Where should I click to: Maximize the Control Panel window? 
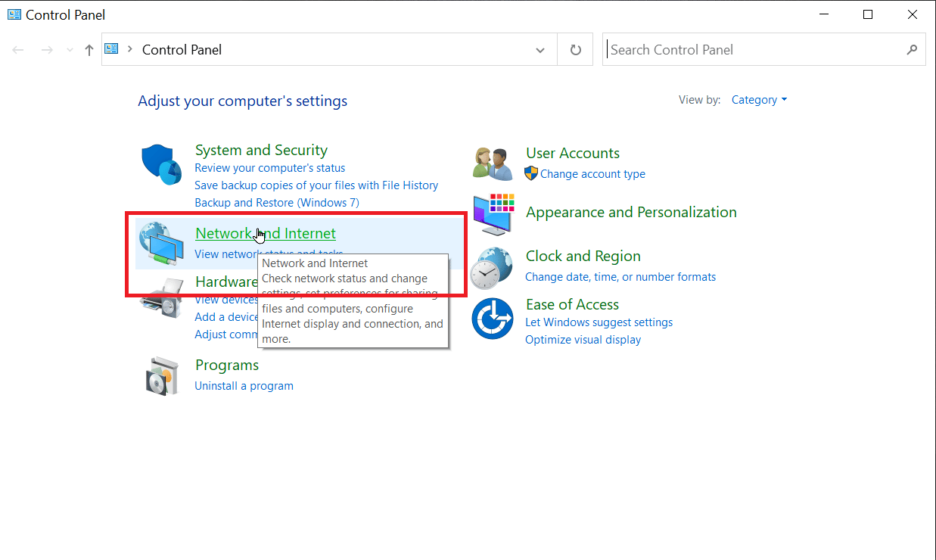pyautogui.click(x=868, y=14)
